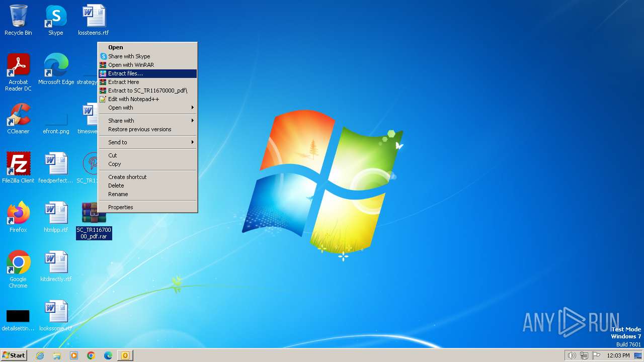Expand the Open with submenu
This screenshot has width=644, height=362.
(147, 108)
